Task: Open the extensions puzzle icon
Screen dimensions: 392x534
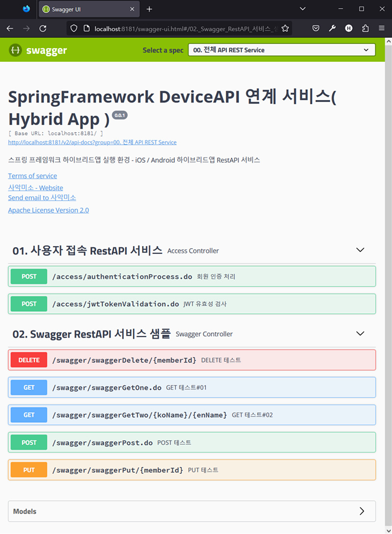Action: click(365, 28)
